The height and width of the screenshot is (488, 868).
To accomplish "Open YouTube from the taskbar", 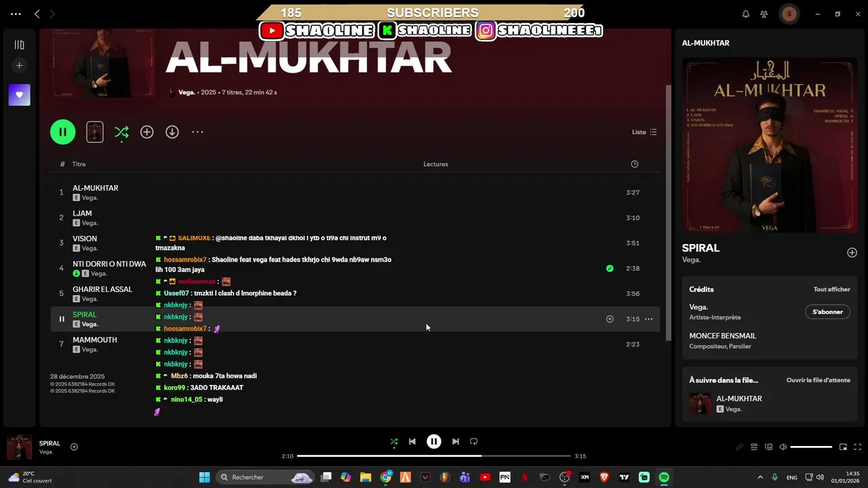I will [485, 477].
